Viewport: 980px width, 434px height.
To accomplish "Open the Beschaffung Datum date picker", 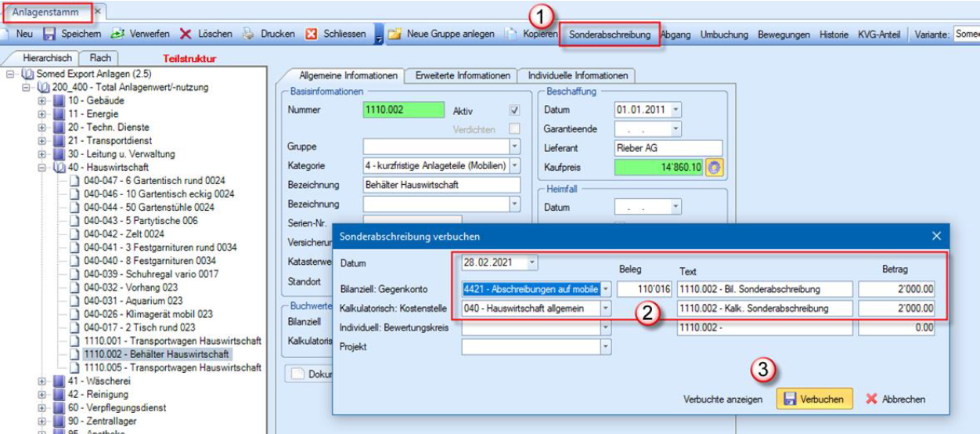I will (676, 110).
